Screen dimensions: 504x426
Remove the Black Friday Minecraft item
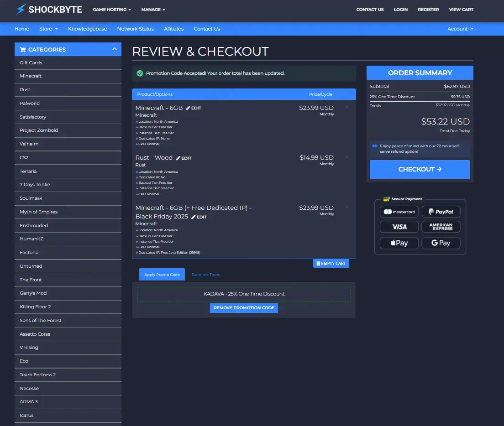point(347,207)
